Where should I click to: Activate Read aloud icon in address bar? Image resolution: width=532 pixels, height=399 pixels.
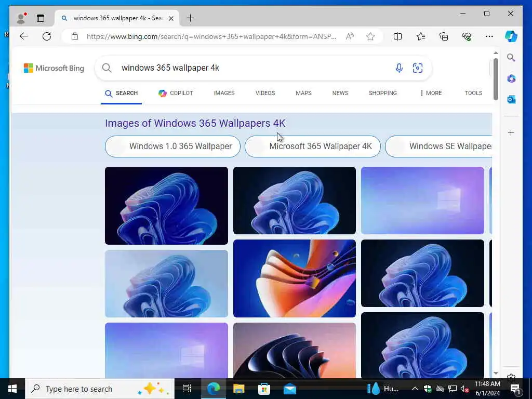pos(350,36)
